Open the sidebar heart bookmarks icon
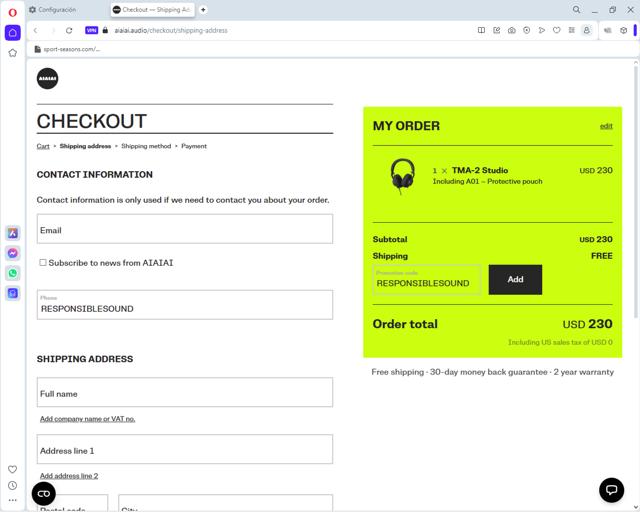Screen dimensions: 640x512 tap(13, 469)
